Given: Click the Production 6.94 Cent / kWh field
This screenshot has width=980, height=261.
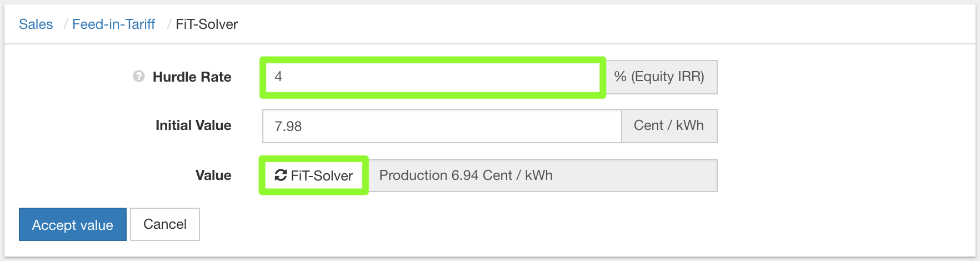Looking at the screenshot, I should click(542, 175).
